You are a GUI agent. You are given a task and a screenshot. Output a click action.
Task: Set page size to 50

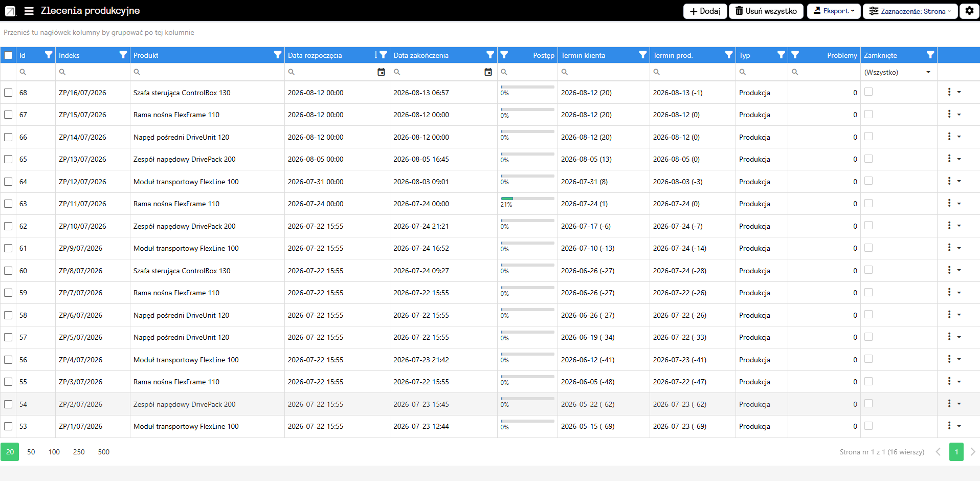click(31, 452)
